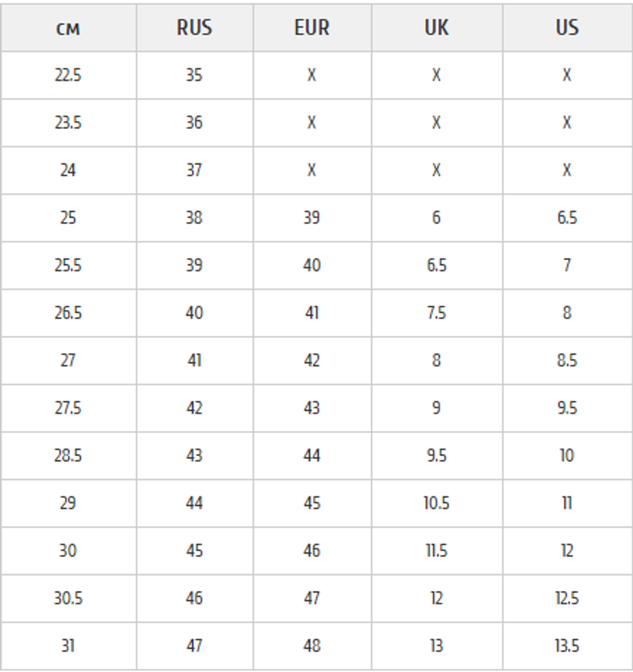Select the 30 cm cell
Image resolution: width=633 pixels, height=672 pixels.
68,551
